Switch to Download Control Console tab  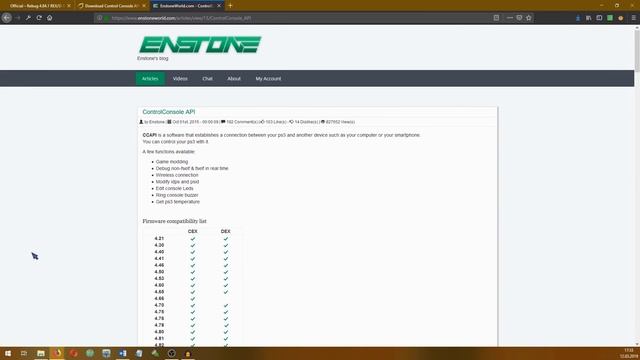pyautogui.click(x=111, y=6)
